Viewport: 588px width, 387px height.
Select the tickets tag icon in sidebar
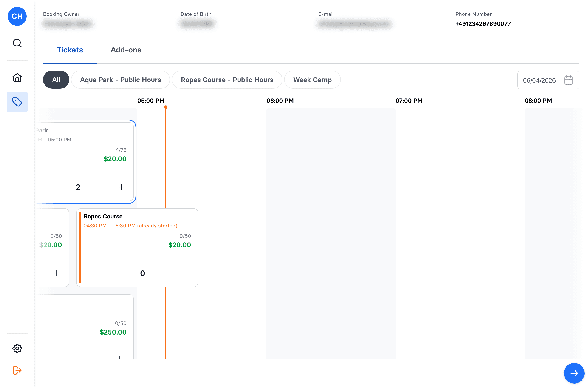coord(17,102)
